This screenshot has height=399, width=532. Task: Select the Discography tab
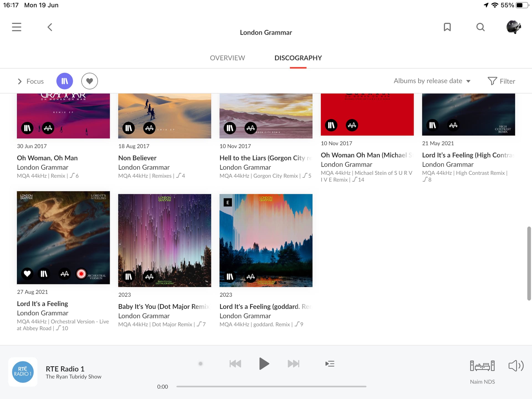coord(298,58)
